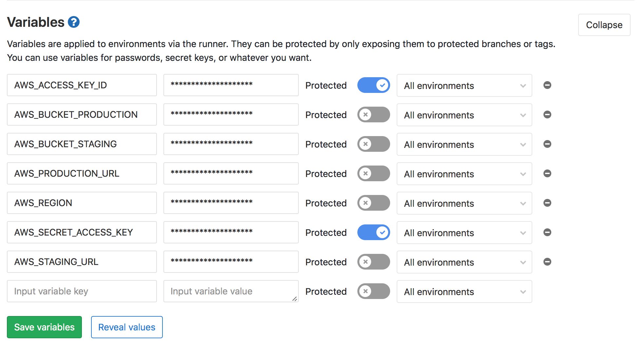Expand environments dropdown for AWS_BUCKET_STAGING
Image resolution: width=644 pixels, height=352 pixels.
click(464, 144)
